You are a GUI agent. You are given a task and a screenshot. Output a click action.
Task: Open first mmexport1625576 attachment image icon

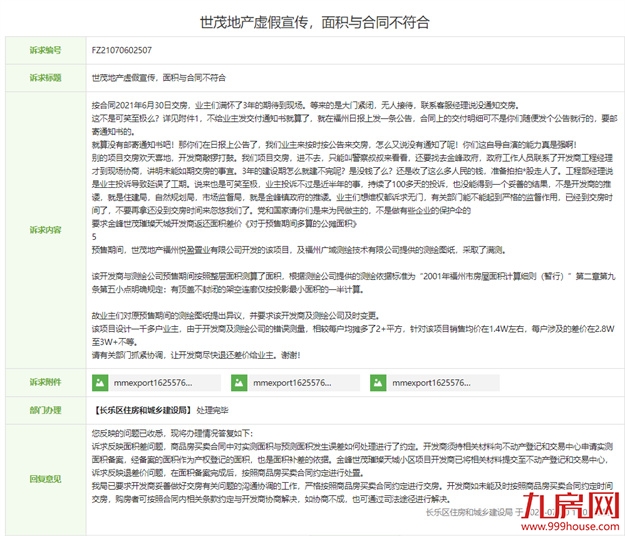click(x=100, y=383)
